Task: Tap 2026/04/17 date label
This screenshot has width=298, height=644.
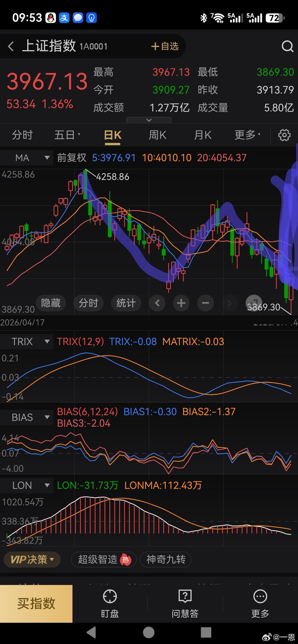Action: coord(22,322)
